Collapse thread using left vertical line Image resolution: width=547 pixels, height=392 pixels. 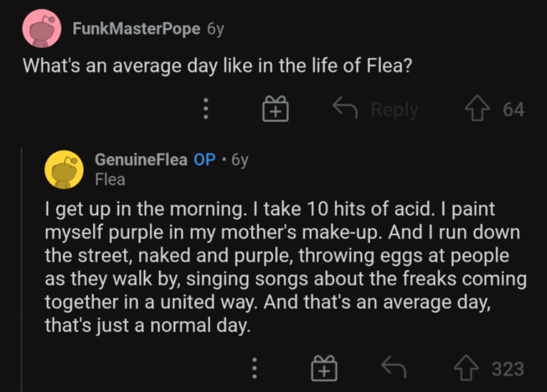click(22, 267)
